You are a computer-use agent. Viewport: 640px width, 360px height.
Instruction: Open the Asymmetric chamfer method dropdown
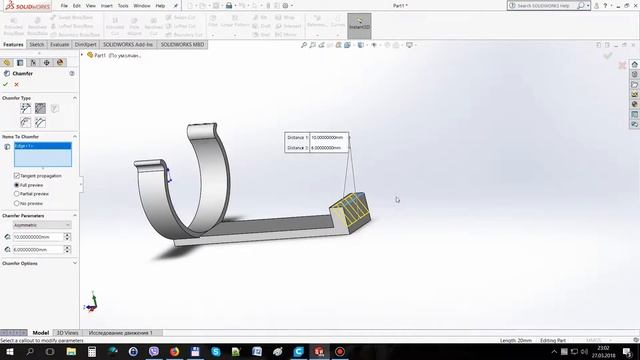pos(42,225)
